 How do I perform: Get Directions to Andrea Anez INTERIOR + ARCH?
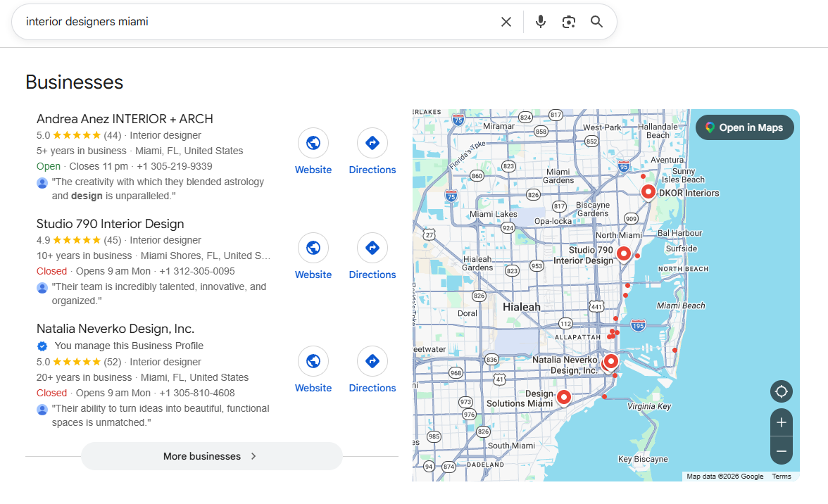[372, 143]
